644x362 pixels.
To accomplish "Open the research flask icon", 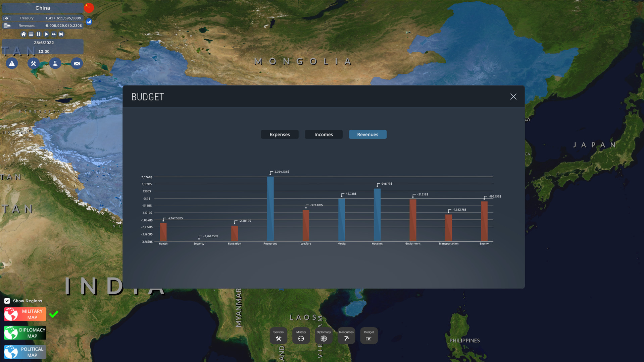I will [x=55, y=63].
